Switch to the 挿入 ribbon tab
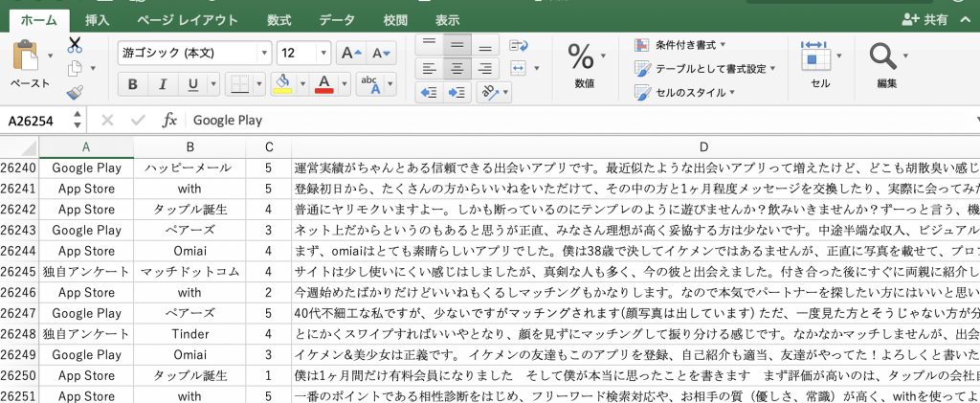Image resolution: width=980 pixels, height=403 pixels. (x=97, y=18)
